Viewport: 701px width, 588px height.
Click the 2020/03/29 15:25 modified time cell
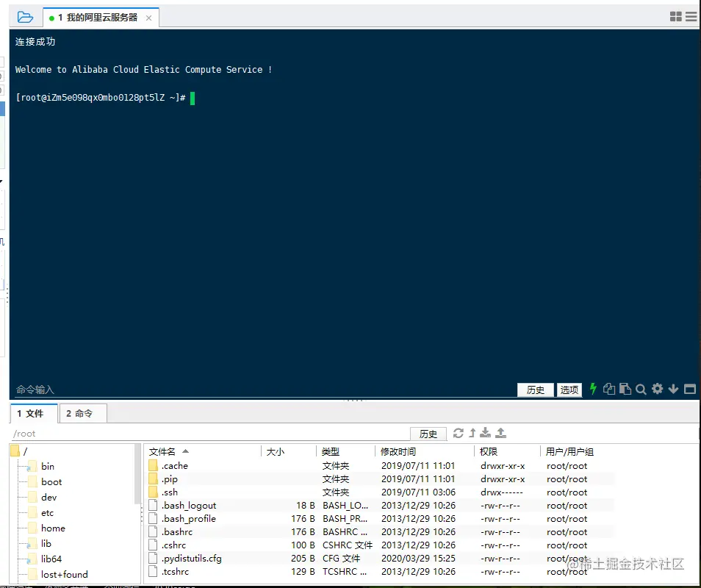418,558
